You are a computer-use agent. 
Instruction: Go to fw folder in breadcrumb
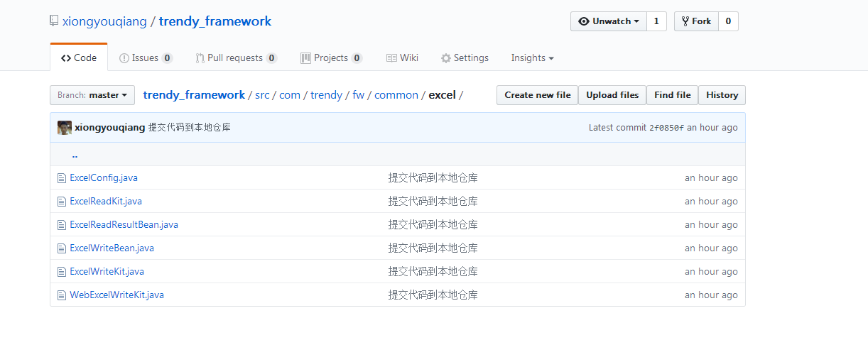pyautogui.click(x=359, y=95)
